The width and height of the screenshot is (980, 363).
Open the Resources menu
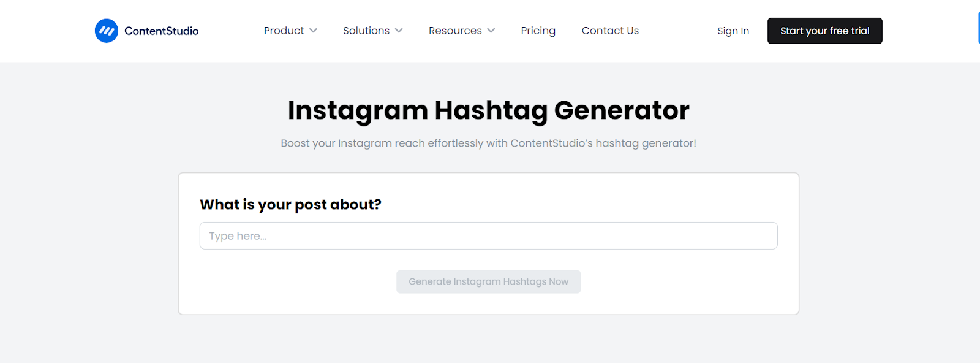click(455, 31)
